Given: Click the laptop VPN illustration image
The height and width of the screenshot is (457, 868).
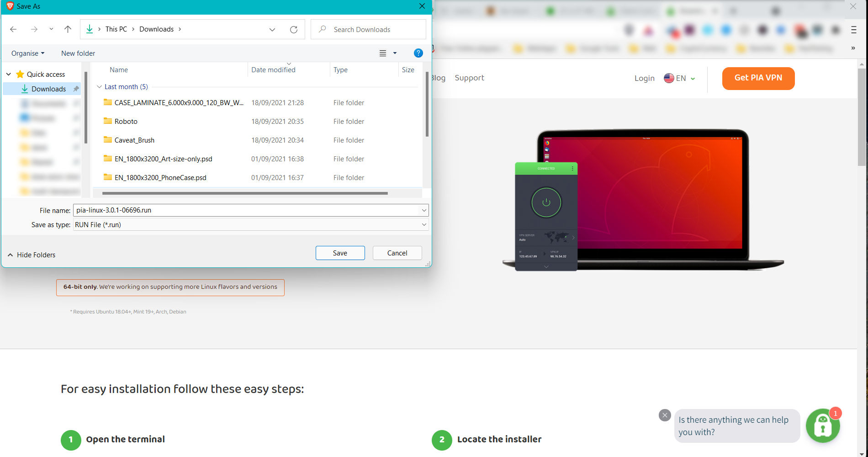Looking at the screenshot, I should (643, 200).
